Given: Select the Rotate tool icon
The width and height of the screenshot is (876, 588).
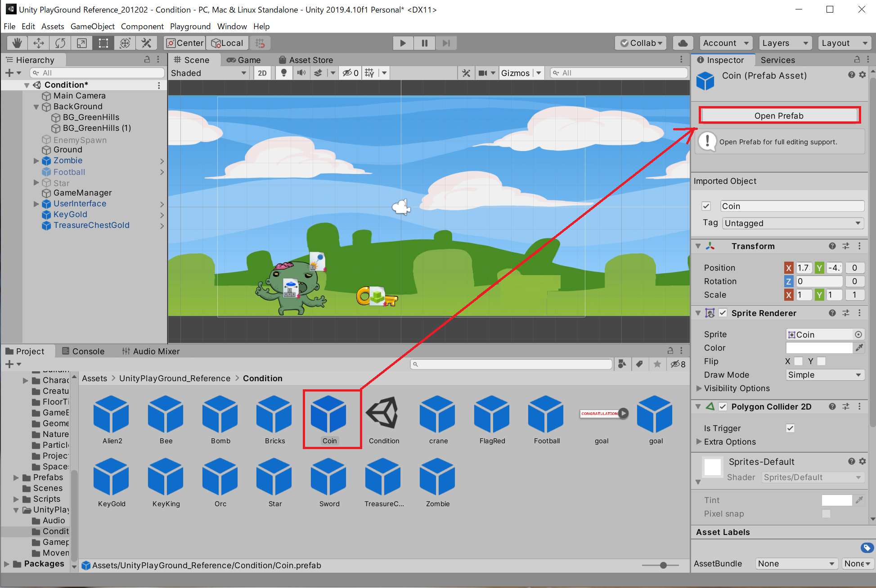Looking at the screenshot, I should click(x=60, y=43).
